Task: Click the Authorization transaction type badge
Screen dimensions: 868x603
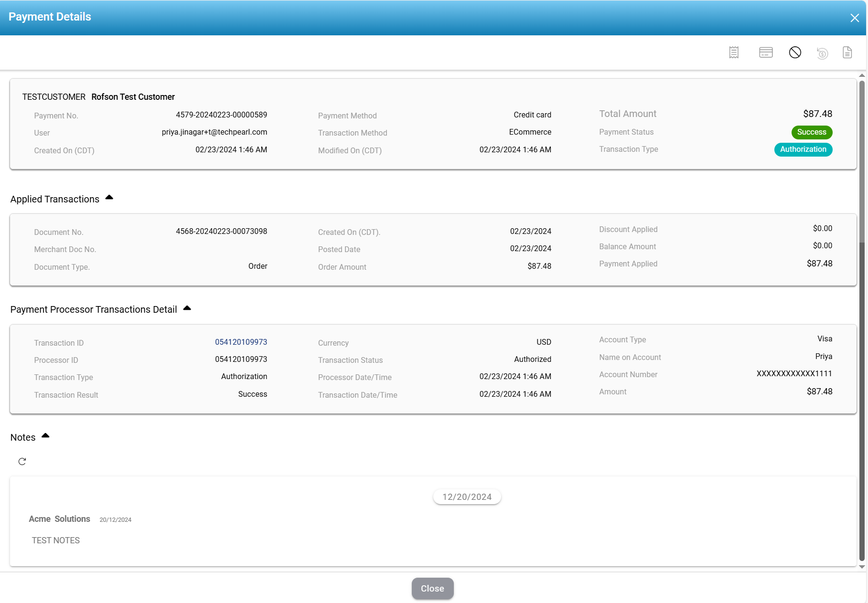Action: coord(803,149)
